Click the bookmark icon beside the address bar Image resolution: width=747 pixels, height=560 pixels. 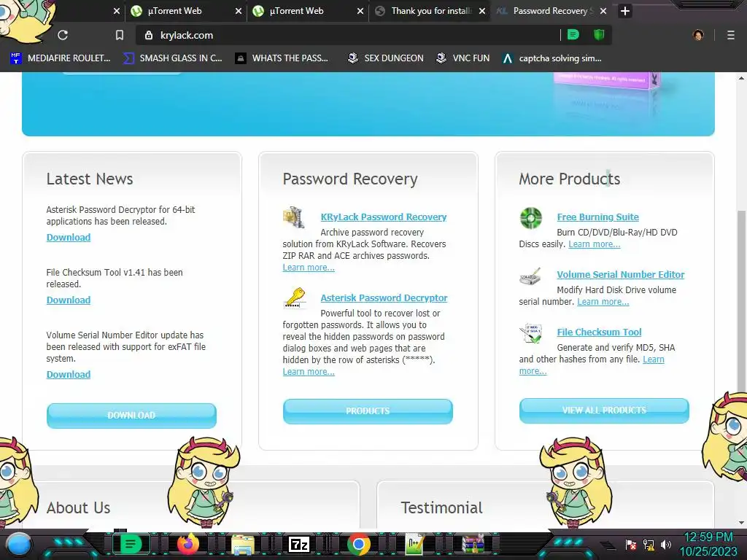pos(120,35)
